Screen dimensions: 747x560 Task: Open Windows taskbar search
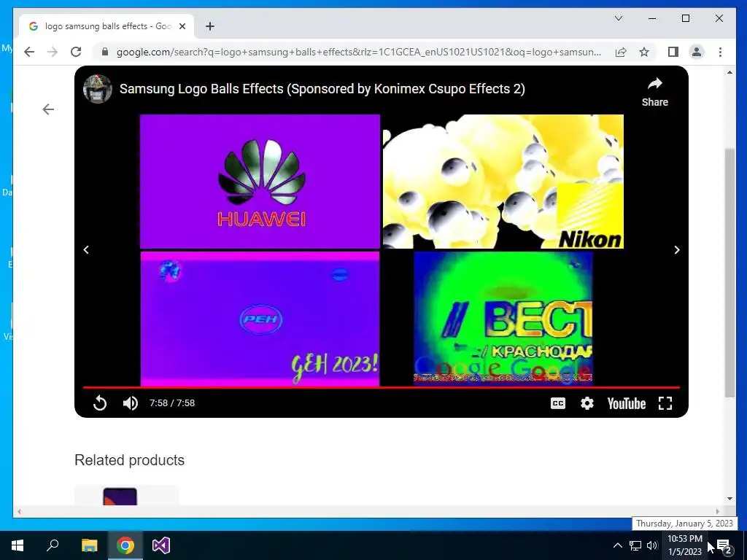[x=53, y=545]
